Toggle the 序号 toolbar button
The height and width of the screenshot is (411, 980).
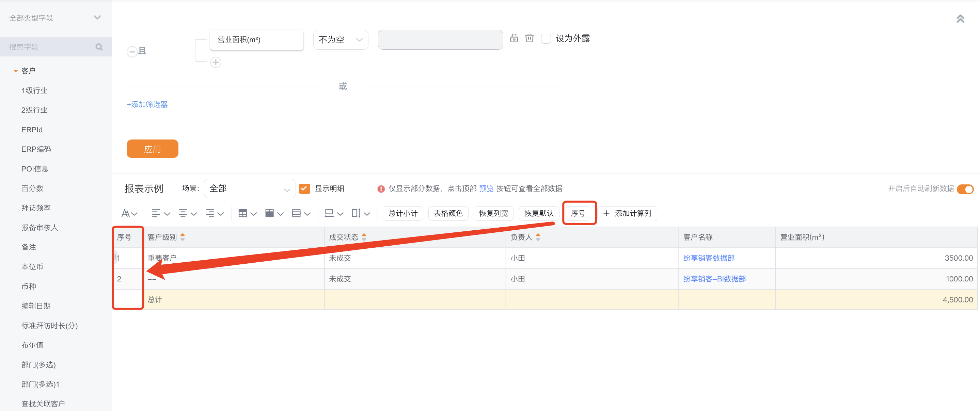(x=578, y=213)
